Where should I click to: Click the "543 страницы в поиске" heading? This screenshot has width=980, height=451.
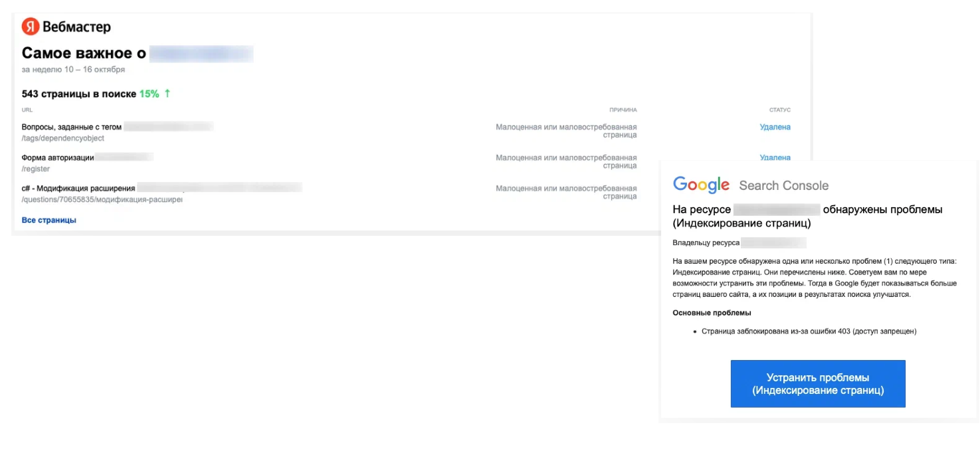79,94
